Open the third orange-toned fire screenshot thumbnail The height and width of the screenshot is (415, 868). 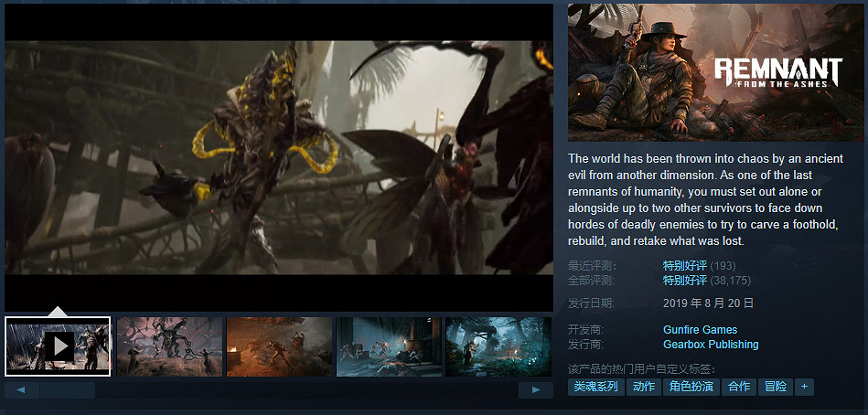tap(279, 346)
